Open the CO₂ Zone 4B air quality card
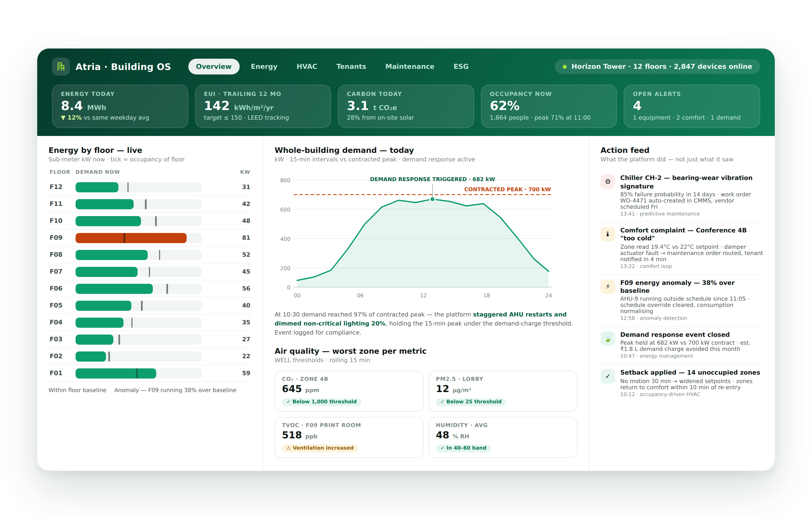Screen dimensions: 812x519 349,391
